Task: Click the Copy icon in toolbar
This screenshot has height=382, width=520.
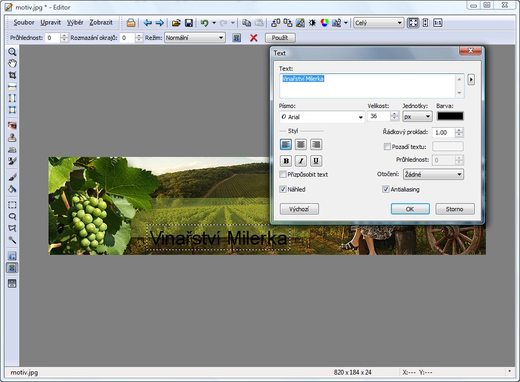Action: click(x=246, y=23)
